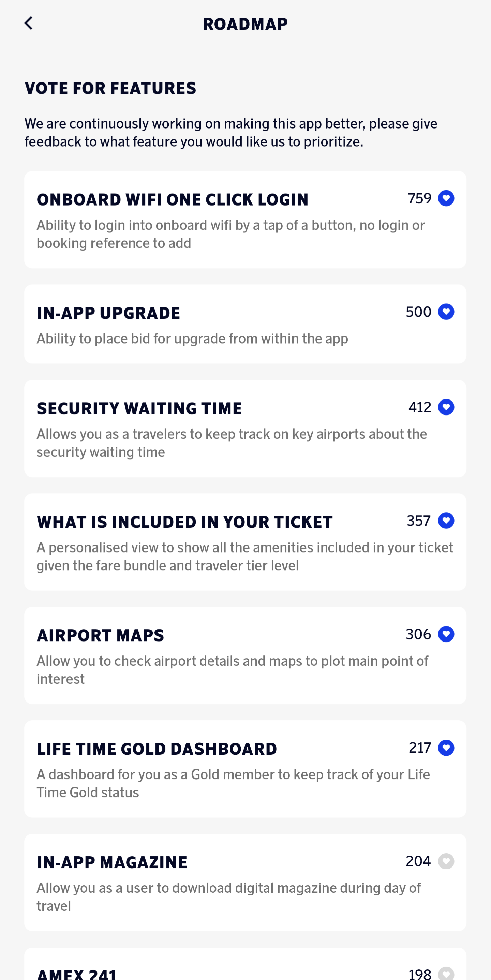The width and height of the screenshot is (491, 980).
Task: Select the In-App Upgrade feature title
Action: click(x=108, y=313)
